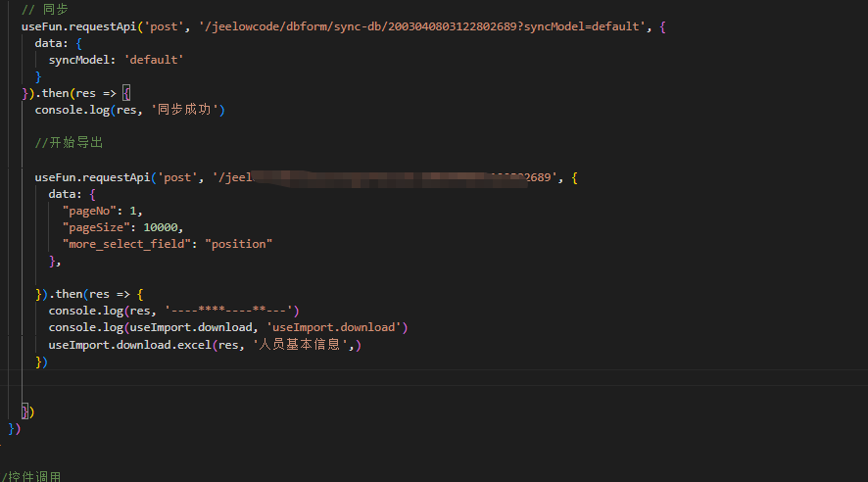
Task: Click the "pageNo" key
Action: tap(92, 211)
